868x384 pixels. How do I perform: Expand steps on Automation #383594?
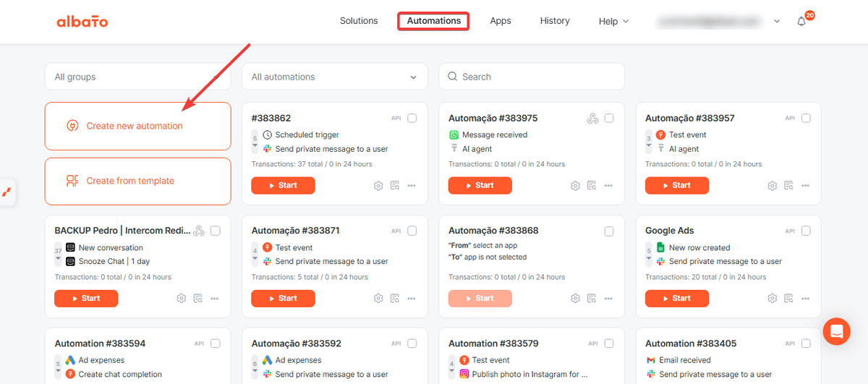(x=58, y=367)
